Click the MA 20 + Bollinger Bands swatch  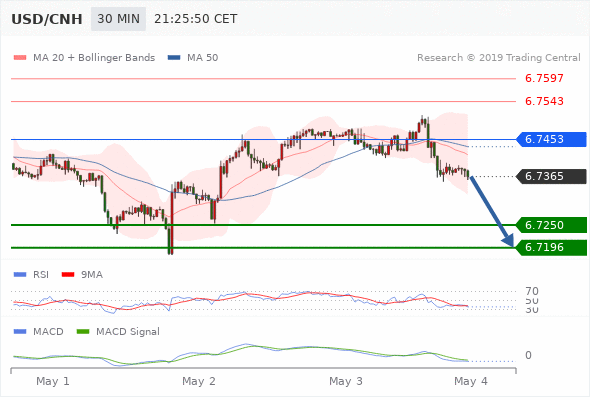point(20,58)
